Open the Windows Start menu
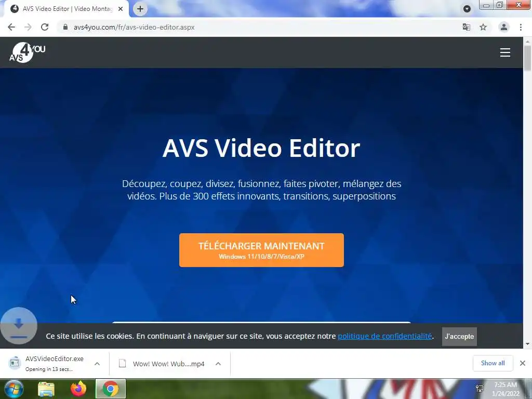The height and width of the screenshot is (399, 532). pyautogui.click(x=14, y=389)
